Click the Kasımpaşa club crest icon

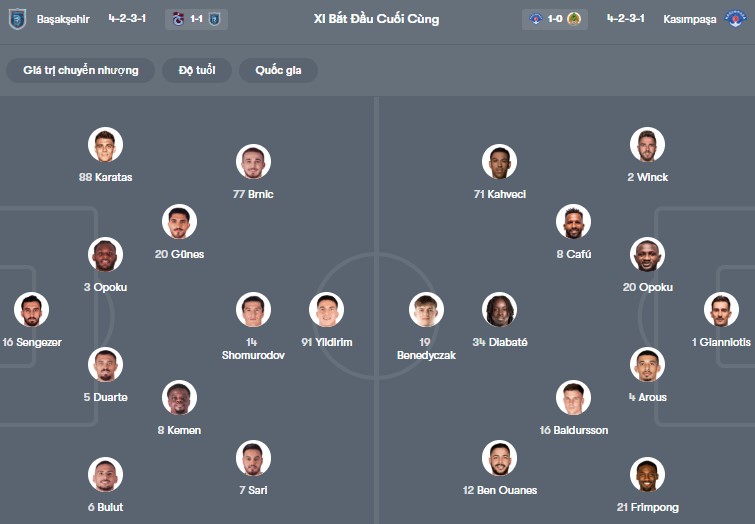click(x=735, y=18)
